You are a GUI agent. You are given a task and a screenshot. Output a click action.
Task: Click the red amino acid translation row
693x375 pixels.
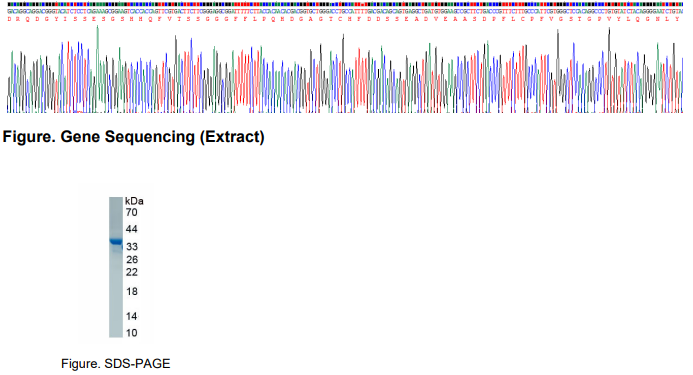point(345,19)
